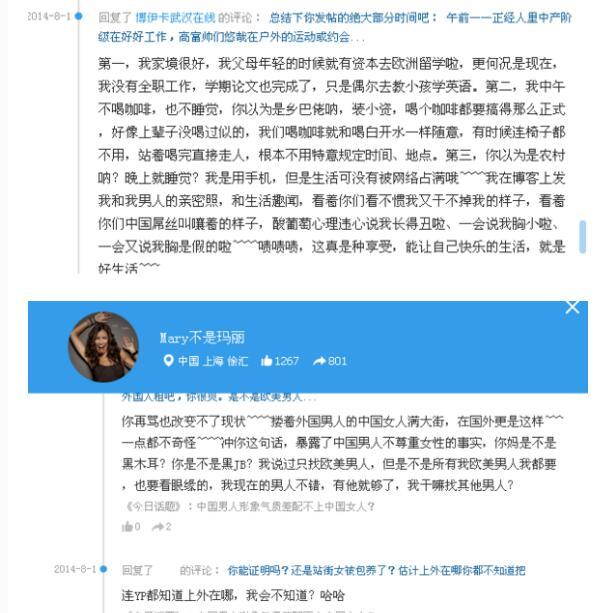Click the location pin icon

168,360
